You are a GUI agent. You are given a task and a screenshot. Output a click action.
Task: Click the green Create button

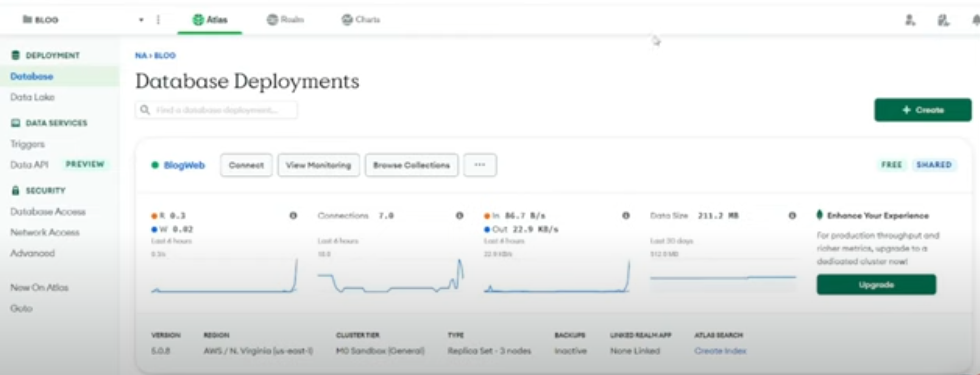coord(922,110)
